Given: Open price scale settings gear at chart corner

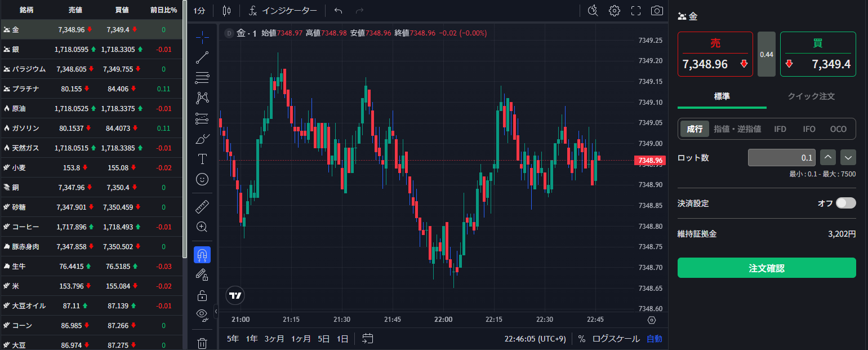Looking at the screenshot, I should coord(652,320).
